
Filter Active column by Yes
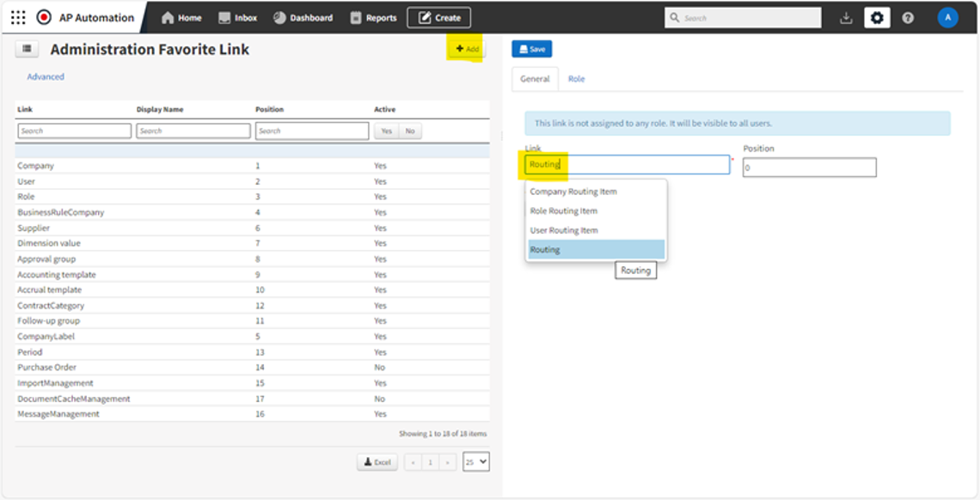coord(386,131)
